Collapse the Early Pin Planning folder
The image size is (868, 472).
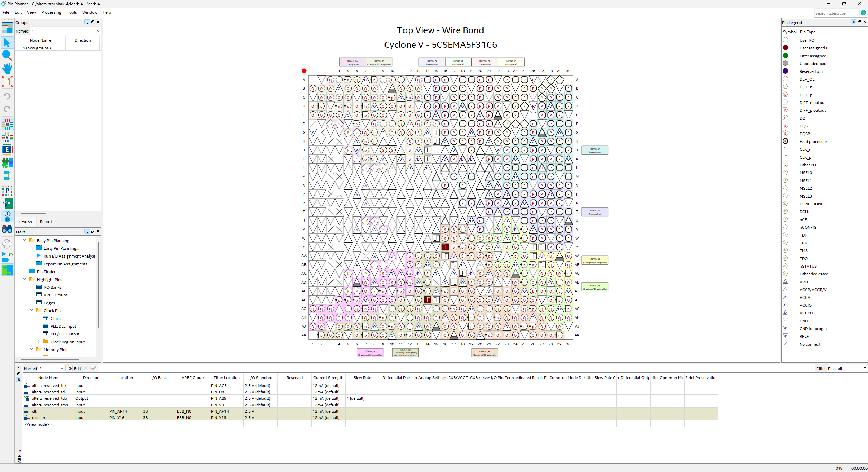tap(25, 240)
